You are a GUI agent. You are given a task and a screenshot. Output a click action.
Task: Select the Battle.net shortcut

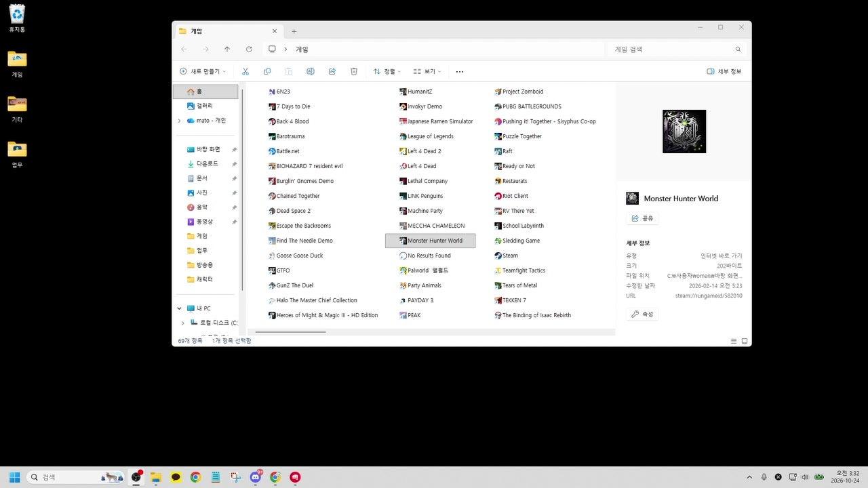click(283, 151)
